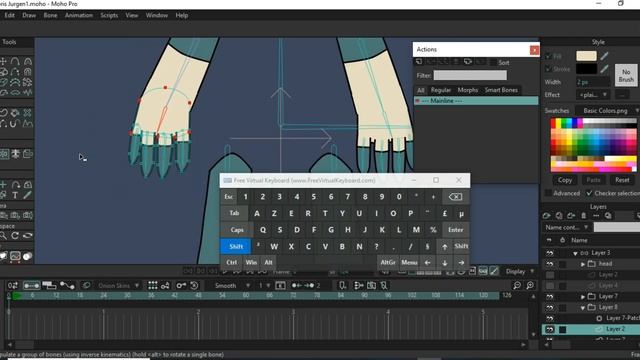Click the brush icon beside Display
Viewport: 640px width, 360px height.
(x=494, y=271)
